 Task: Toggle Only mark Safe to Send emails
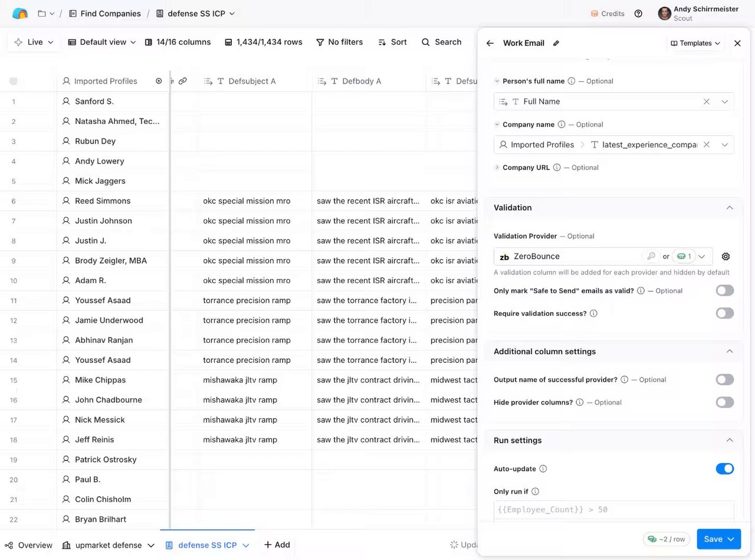[724, 290]
